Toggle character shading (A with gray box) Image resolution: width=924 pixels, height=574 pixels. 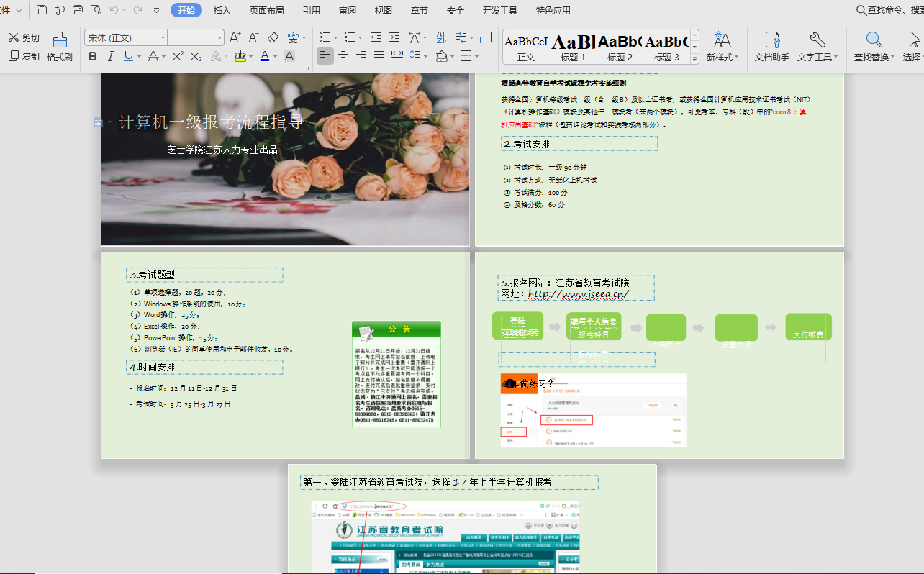289,56
